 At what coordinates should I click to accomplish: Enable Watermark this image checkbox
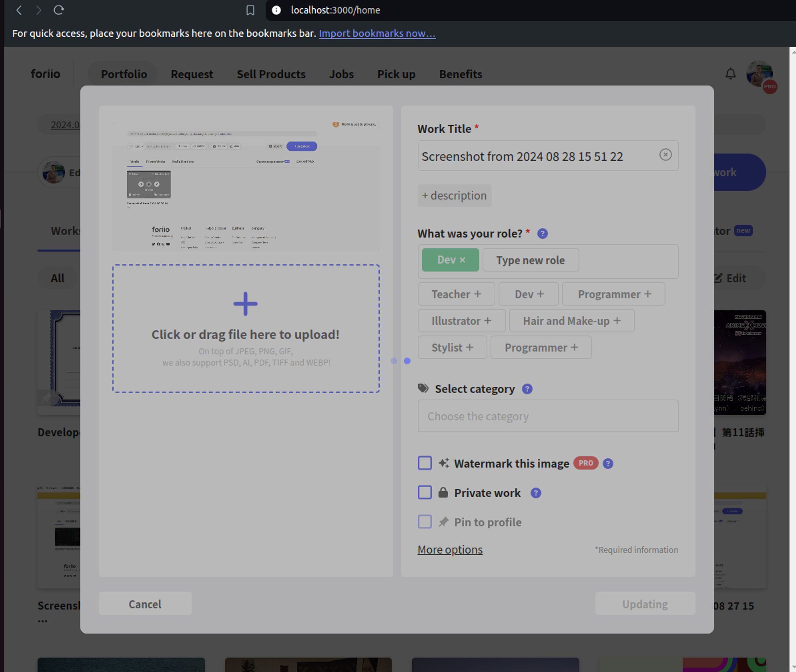(x=425, y=463)
